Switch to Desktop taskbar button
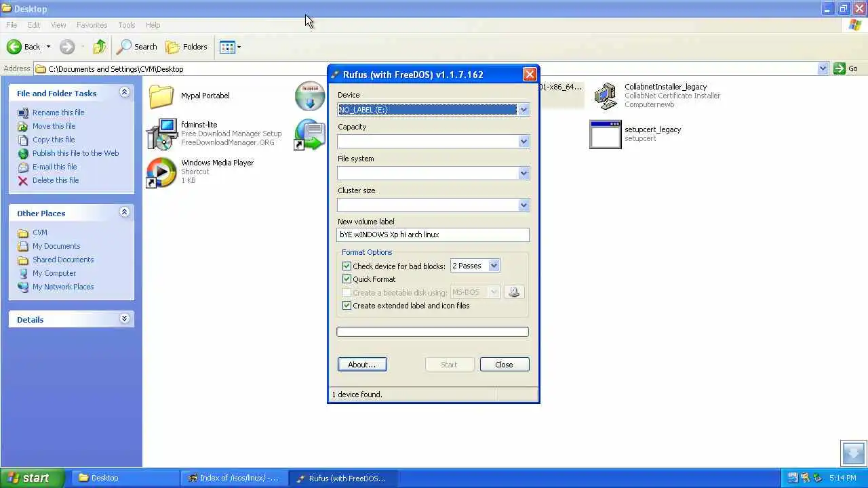Image resolution: width=868 pixels, height=488 pixels. tap(124, 478)
